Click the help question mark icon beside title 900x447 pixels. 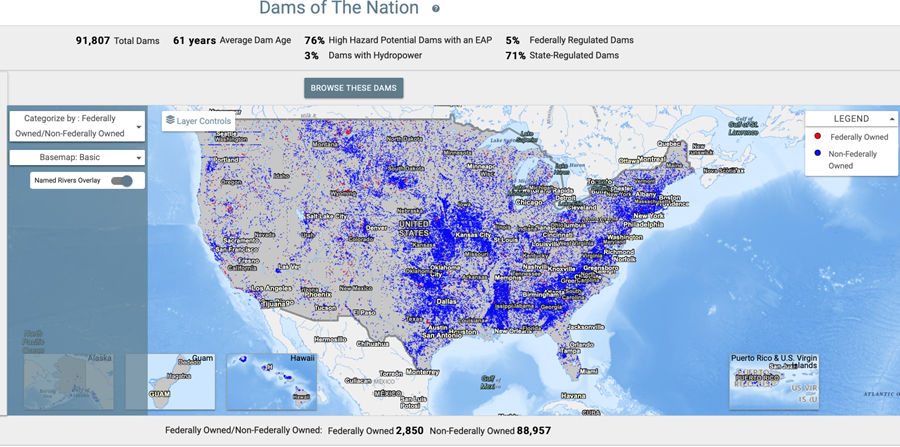[x=436, y=9]
